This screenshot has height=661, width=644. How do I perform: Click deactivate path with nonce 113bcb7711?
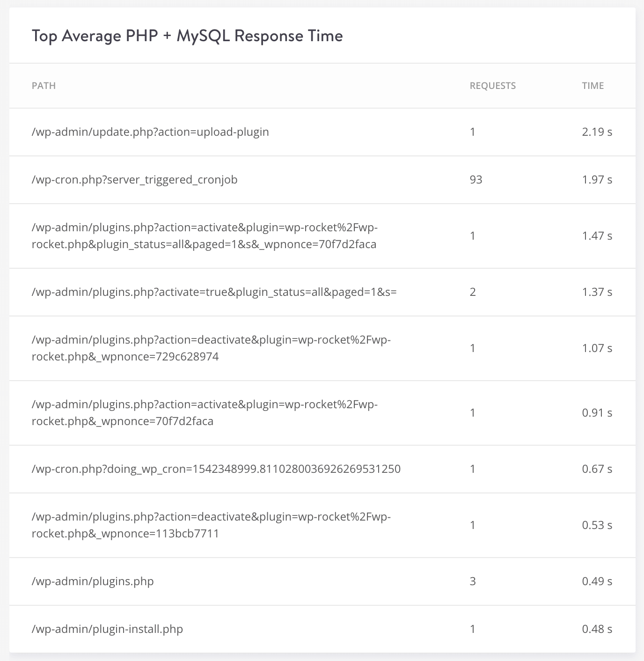pos(211,525)
